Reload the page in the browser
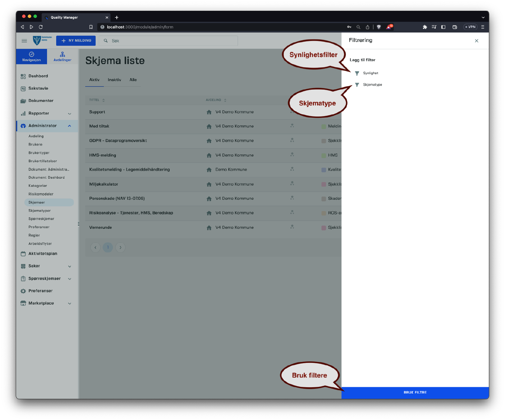 click(41, 27)
